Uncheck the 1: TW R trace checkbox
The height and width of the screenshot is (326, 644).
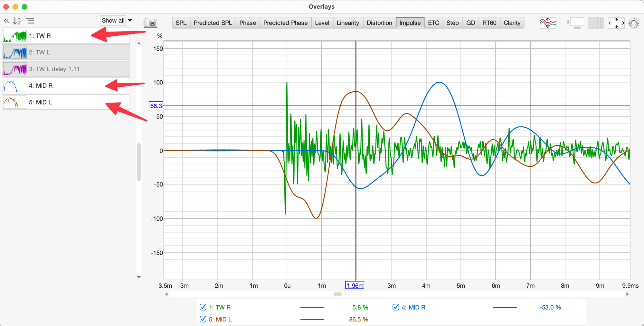tap(203, 307)
